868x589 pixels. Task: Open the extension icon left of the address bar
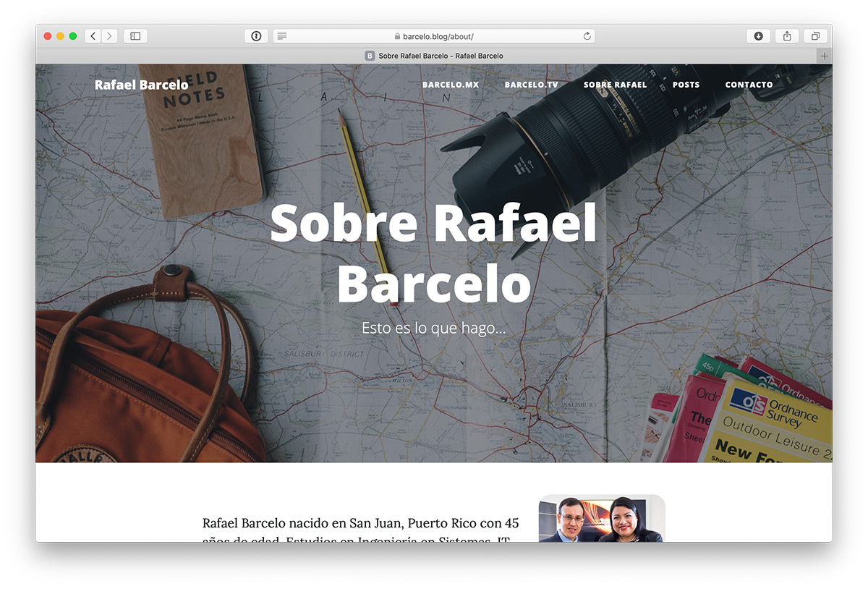[256, 36]
